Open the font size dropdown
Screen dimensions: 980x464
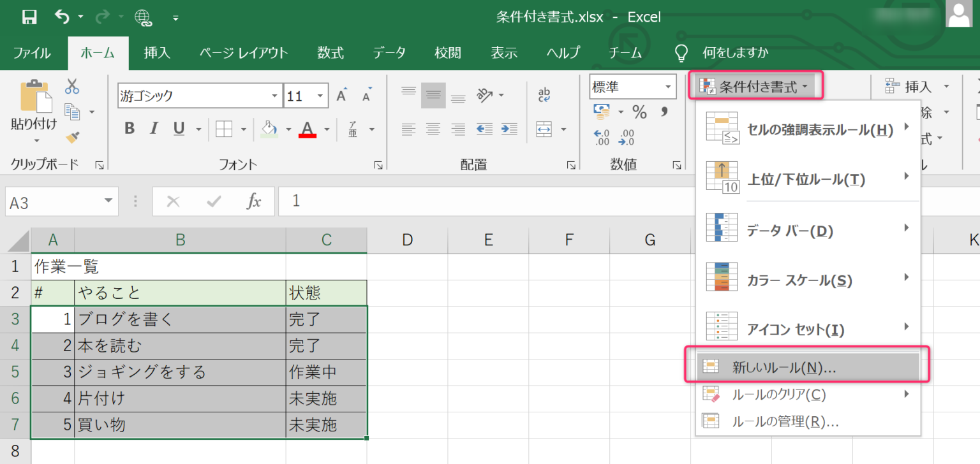pos(320,96)
